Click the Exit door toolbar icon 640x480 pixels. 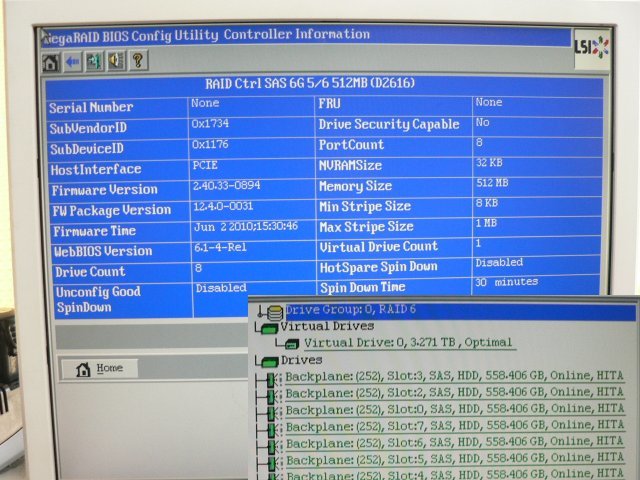click(x=94, y=61)
